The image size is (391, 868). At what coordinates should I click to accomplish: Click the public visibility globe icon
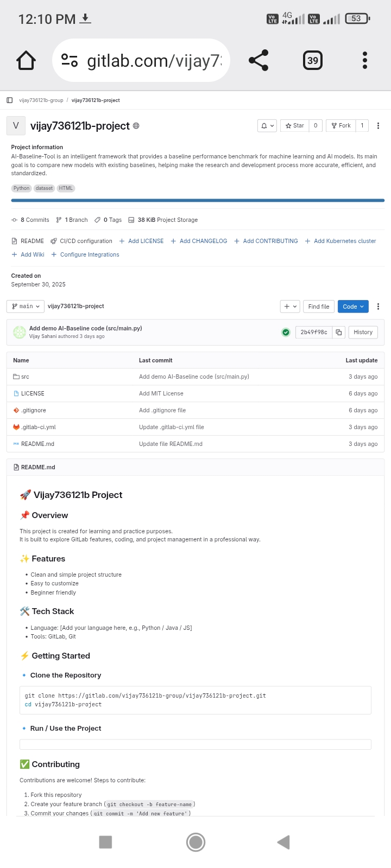coord(136,126)
